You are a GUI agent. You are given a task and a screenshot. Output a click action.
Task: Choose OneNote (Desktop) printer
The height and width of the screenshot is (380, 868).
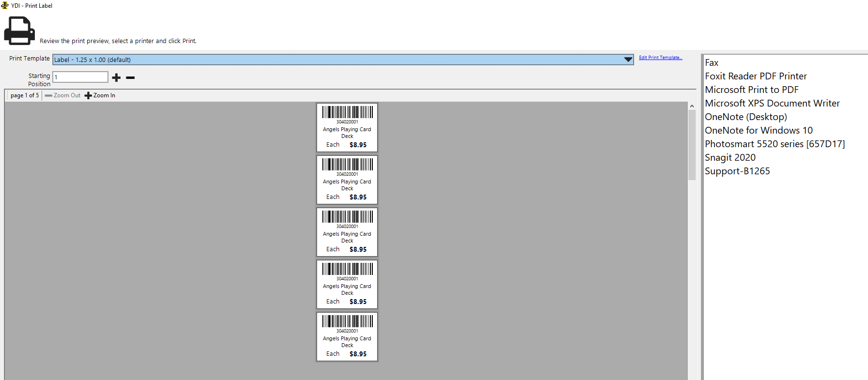coord(746,117)
